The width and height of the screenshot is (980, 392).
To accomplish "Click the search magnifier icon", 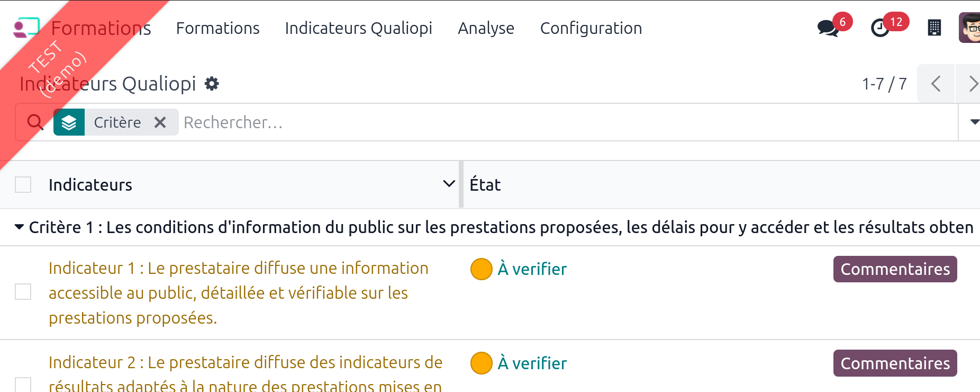I will point(35,122).
